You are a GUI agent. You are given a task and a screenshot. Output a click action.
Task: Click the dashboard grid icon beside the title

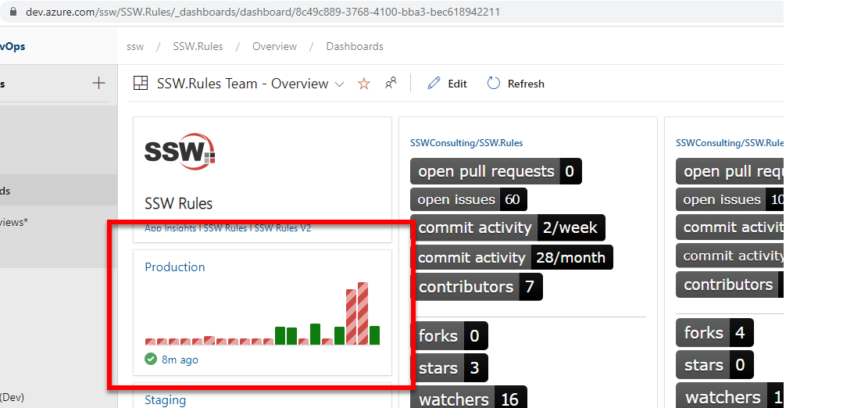coord(141,84)
